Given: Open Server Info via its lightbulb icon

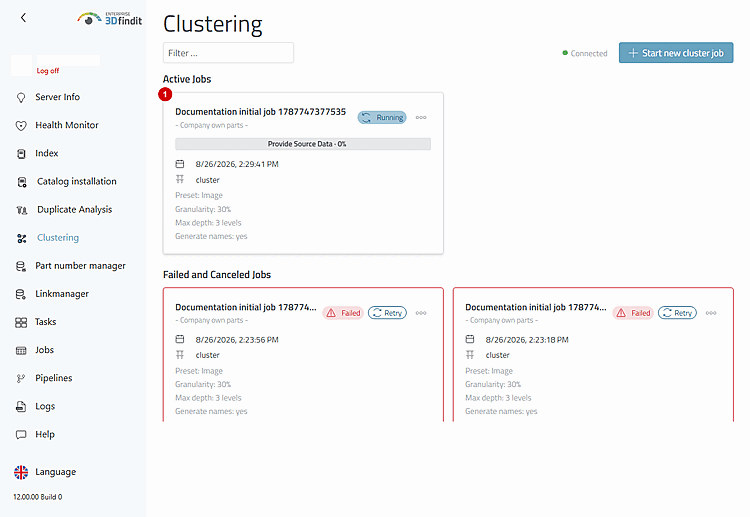Looking at the screenshot, I should pyautogui.click(x=21, y=98).
